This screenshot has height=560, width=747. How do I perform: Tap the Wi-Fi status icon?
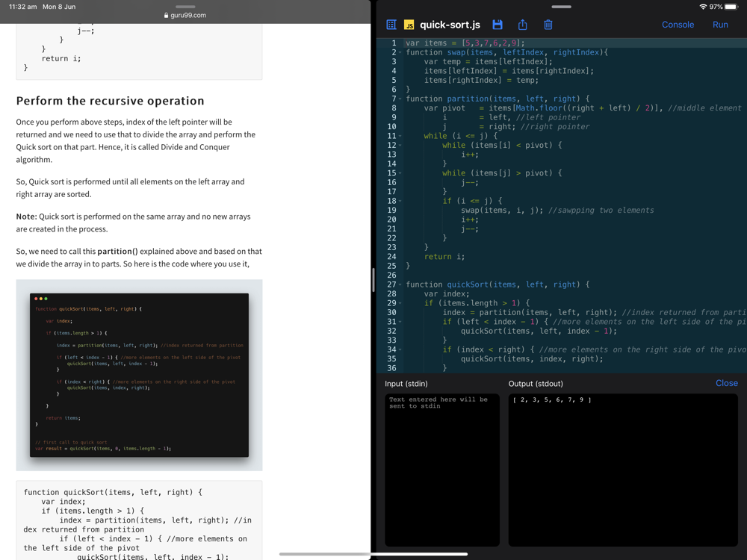(703, 7)
